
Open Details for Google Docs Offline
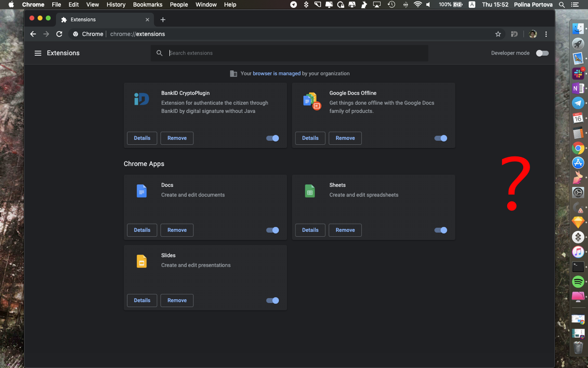[310, 138]
